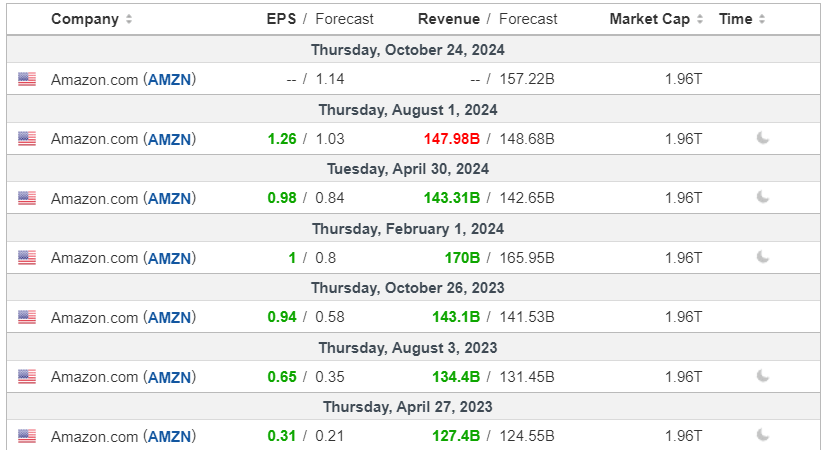
Task: Click the US flag in October 24, 2024 row
Action: coord(27,79)
